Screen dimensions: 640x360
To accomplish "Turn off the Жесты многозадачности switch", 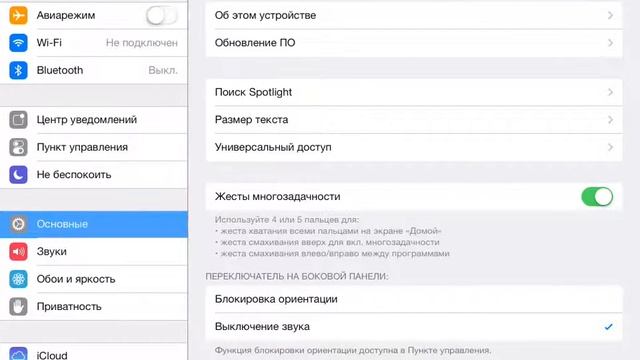I will (x=597, y=197).
